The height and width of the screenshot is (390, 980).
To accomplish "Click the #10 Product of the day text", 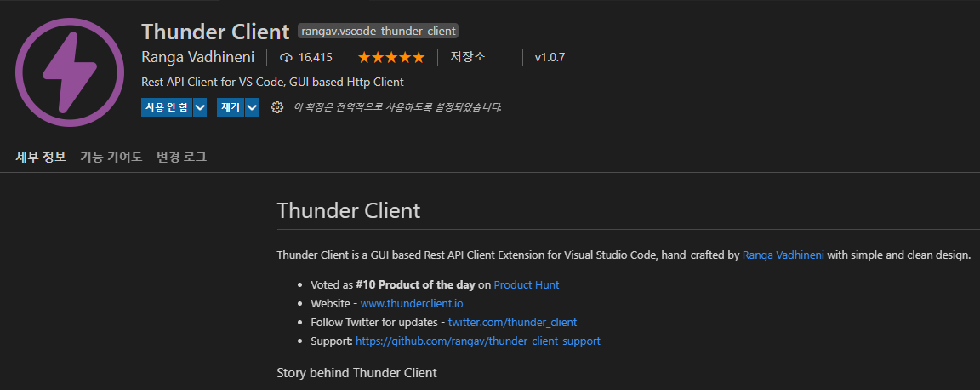I will pyautogui.click(x=416, y=284).
